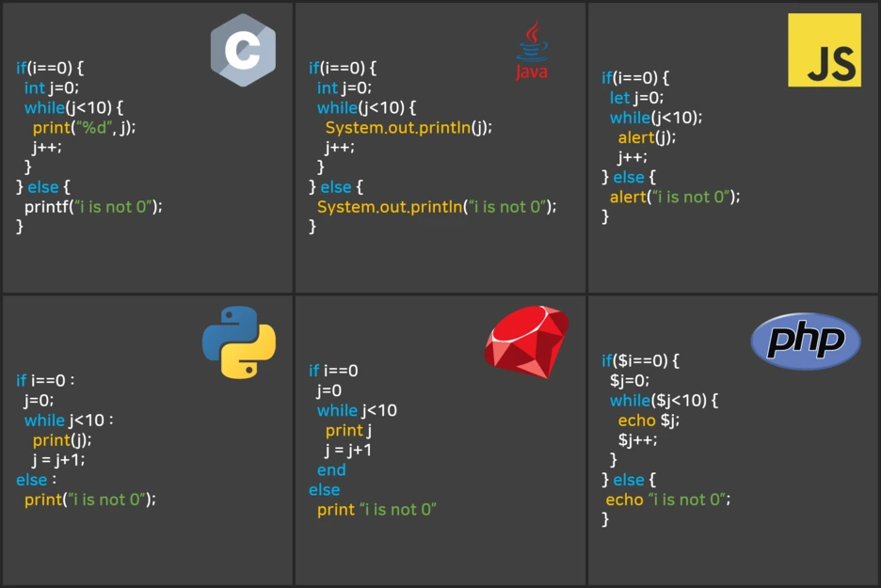Click 'alert("i is not 0");' in JavaScript panel

(675, 197)
